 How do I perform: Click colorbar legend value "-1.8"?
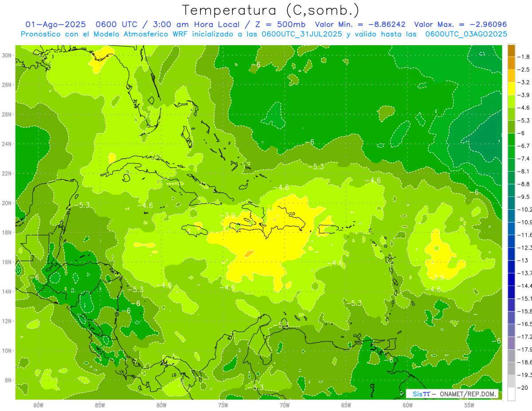524,57
